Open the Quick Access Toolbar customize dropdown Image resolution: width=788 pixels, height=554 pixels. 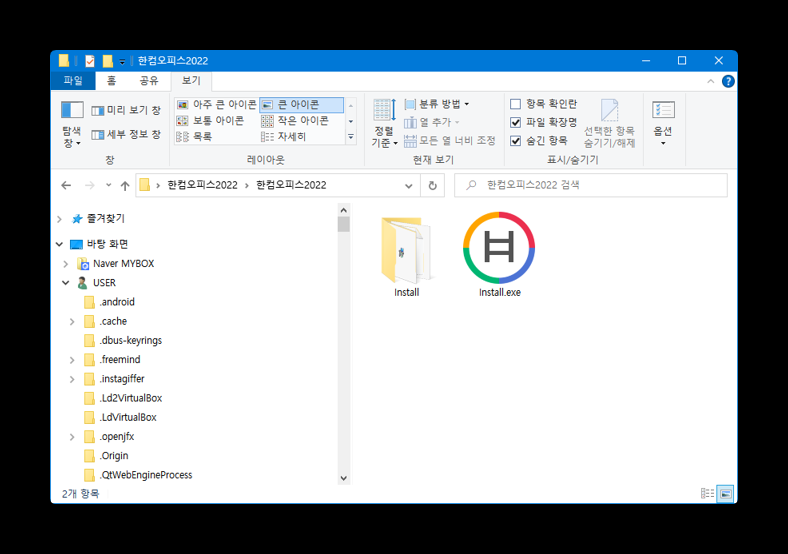coord(122,61)
